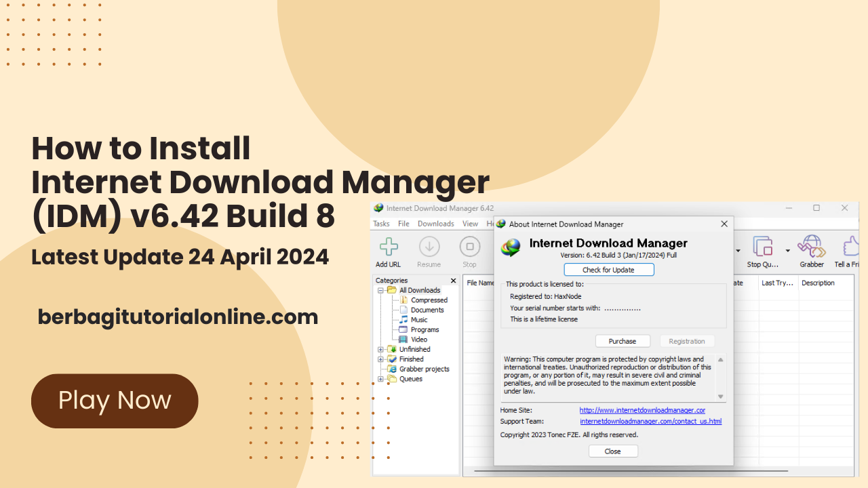Click the Check for Update button

pos(609,270)
